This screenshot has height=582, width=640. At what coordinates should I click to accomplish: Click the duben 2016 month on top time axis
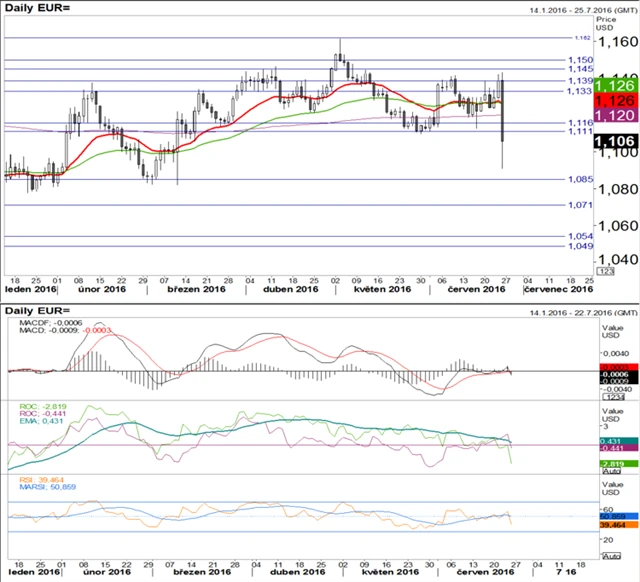[282, 288]
